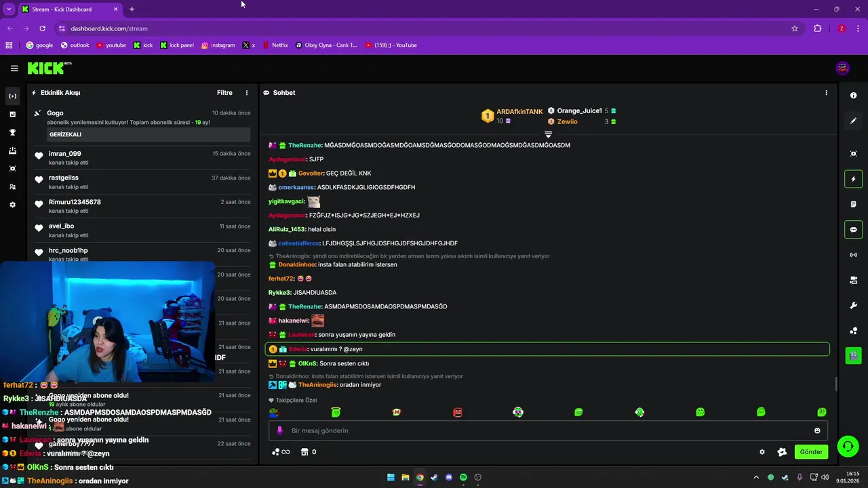Open the user profile avatar menu
Screen dimensions: 868x488
pyautogui.click(x=843, y=68)
